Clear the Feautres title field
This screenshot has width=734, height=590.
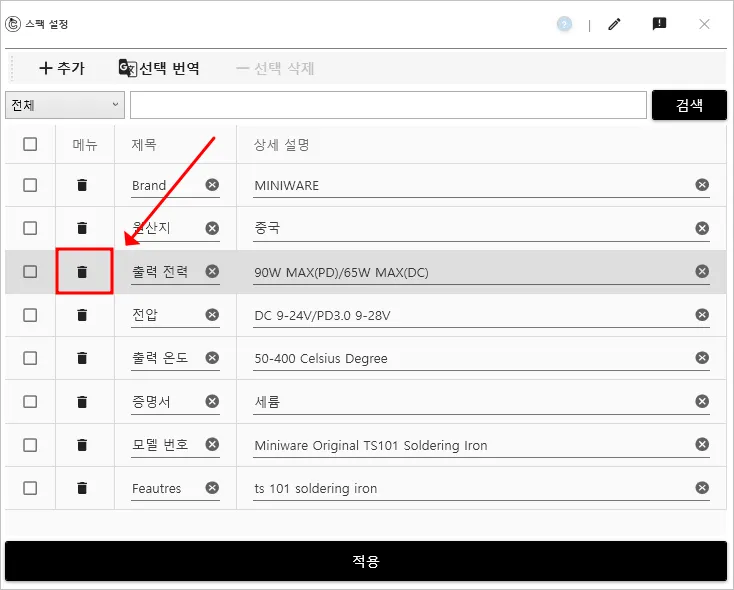pos(212,488)
